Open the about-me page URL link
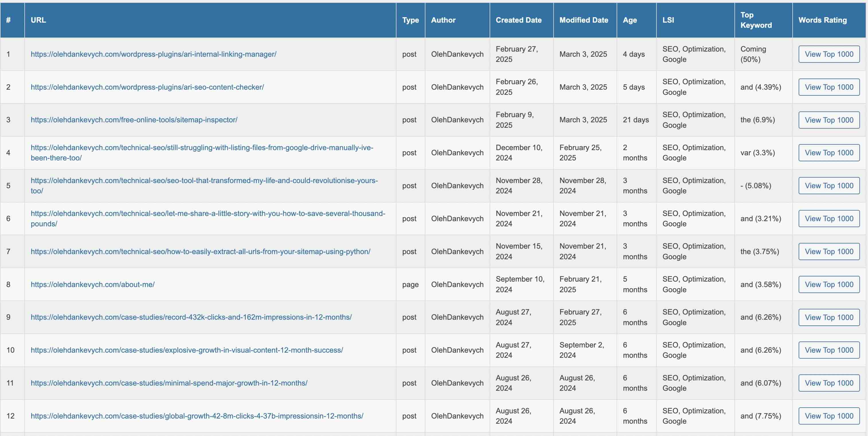 (x=93, y=284)
